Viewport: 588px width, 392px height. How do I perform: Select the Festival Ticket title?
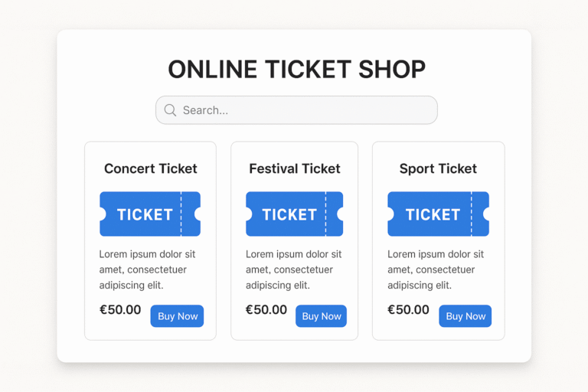[294, 168]
